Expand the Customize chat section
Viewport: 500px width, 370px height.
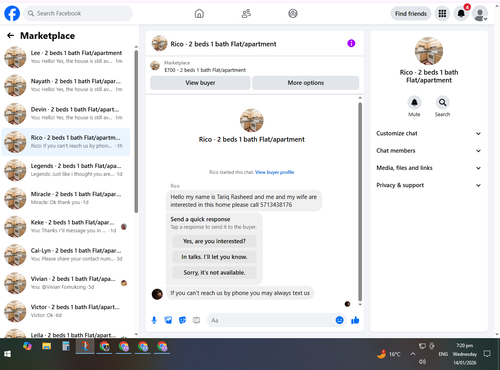pyautogui.click(x=429, y=133)
